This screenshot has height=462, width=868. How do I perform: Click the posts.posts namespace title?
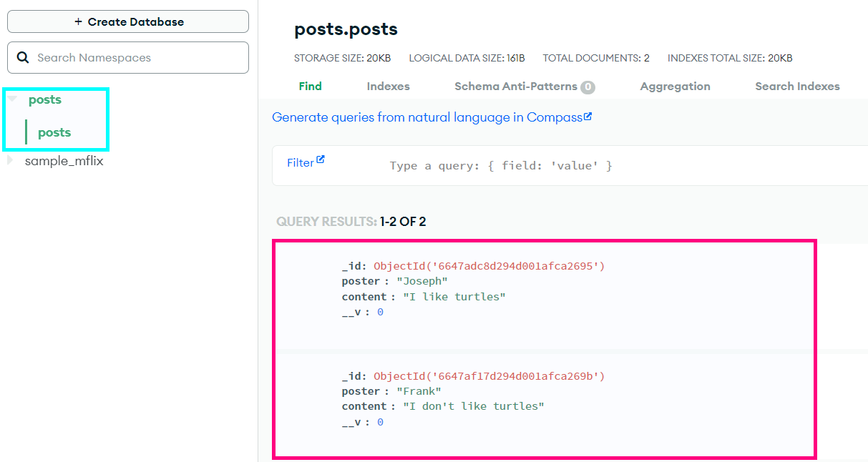[346, 29]
